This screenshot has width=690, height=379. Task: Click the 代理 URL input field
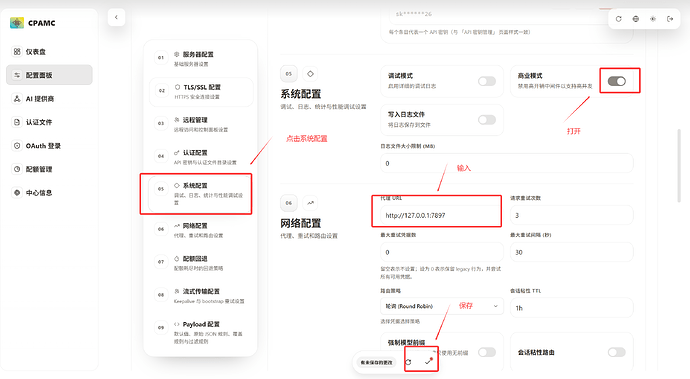point(442,215)
